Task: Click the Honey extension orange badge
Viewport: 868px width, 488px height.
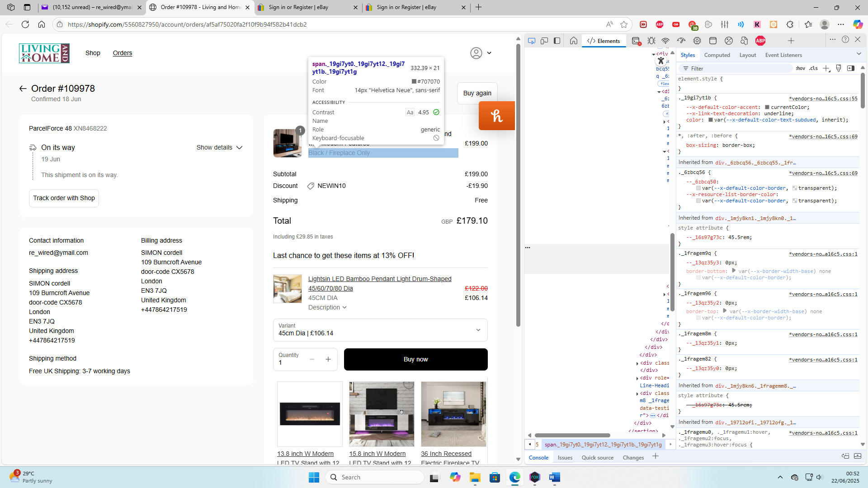Action: [496, 116]
